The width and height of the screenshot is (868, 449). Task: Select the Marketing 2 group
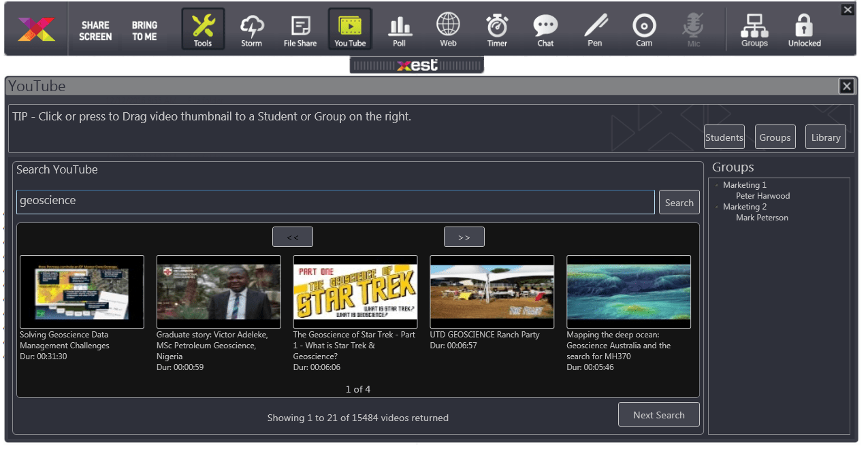pyautogui.click(x=745, y=207)
